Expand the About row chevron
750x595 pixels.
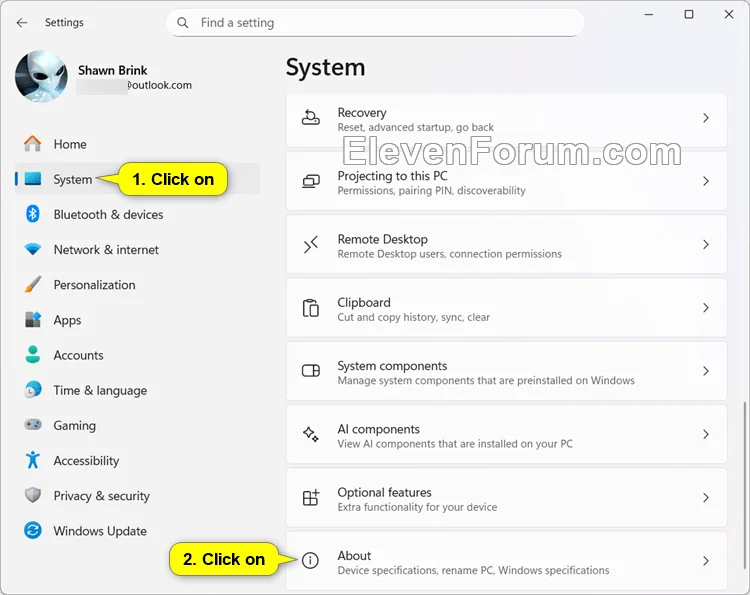pyautogui.click(x=706, y=561)
